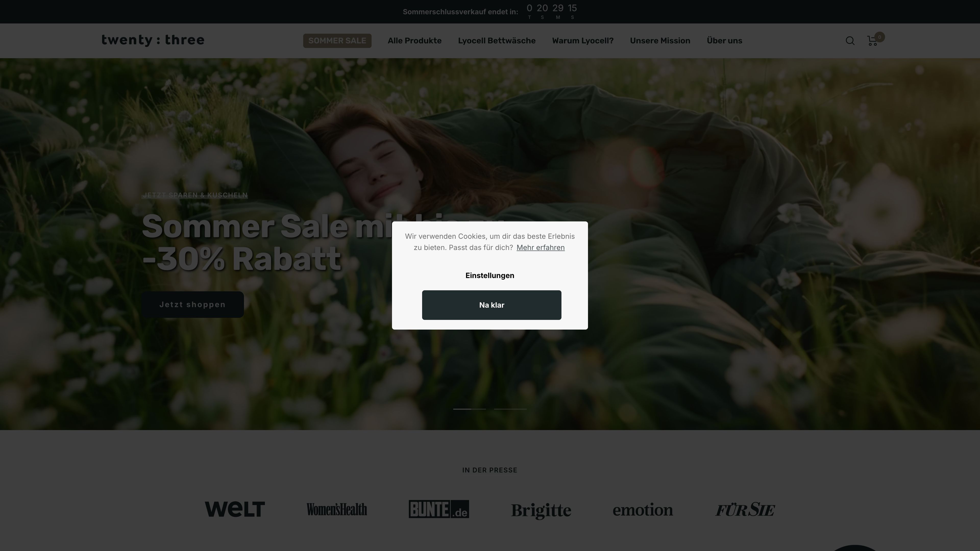Open Alle Produkte

414,41
